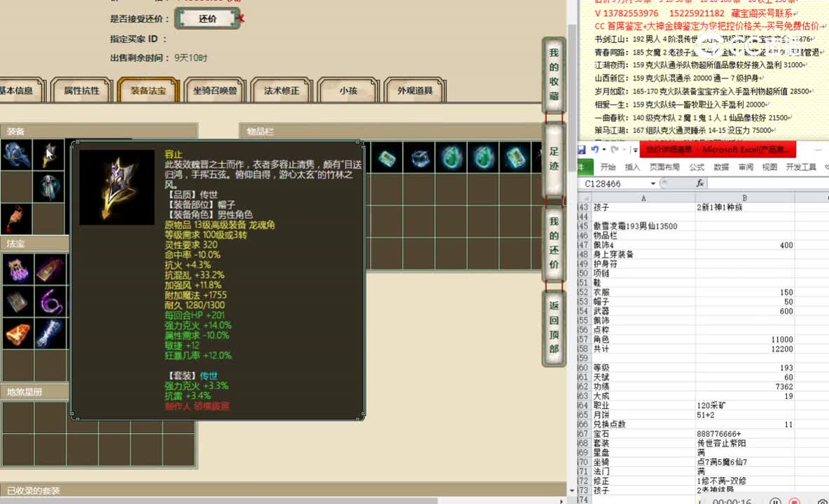Select the white crystal cube inventory item
The height and width of the screenshot is (504, 829).
[419, 157]
